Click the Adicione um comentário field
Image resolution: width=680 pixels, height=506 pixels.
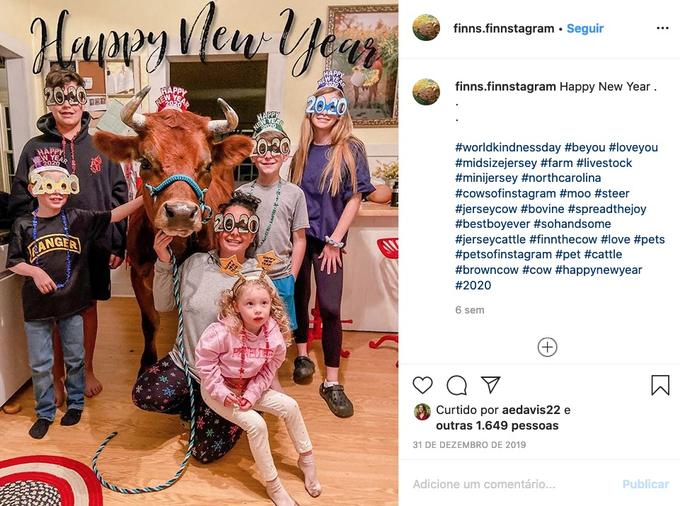(512, 484)
